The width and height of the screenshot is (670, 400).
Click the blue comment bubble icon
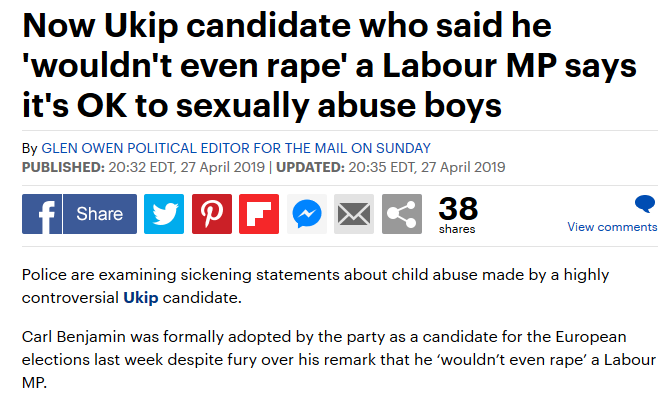pos(645,203)
